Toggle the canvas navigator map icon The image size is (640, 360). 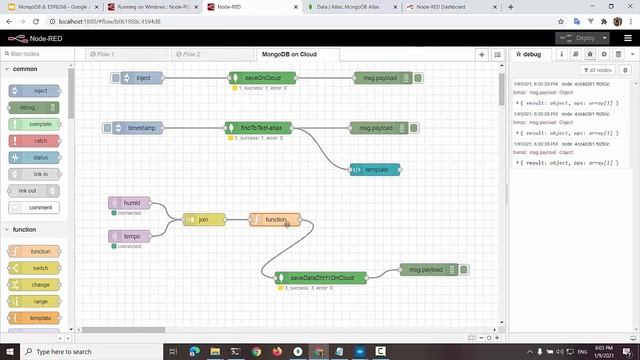(x=472, y=338)
